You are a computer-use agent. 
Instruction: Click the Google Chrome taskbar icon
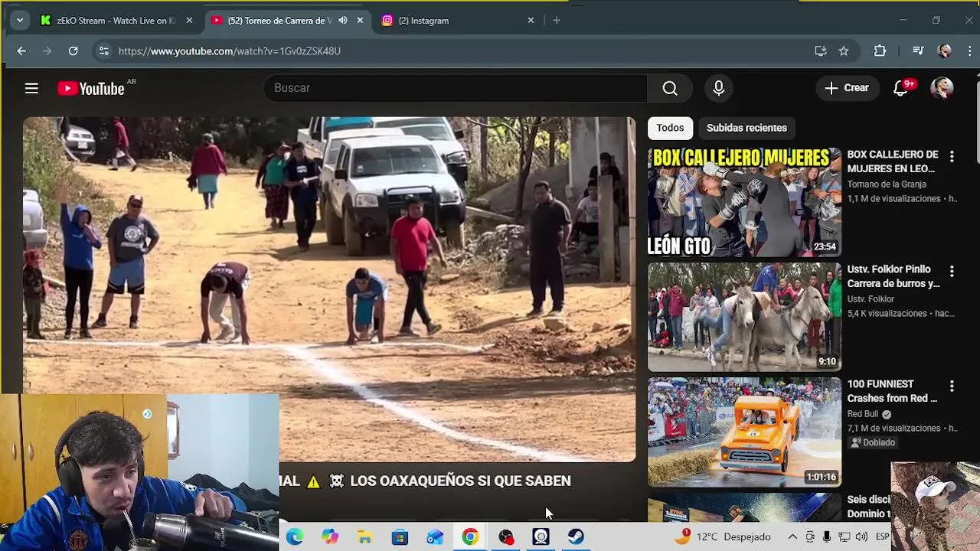point(470,537)
